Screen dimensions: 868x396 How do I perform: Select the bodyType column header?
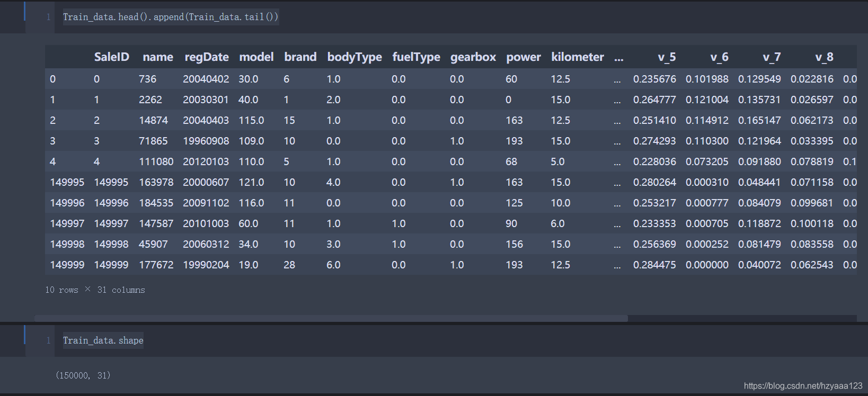tap(355, 57)
